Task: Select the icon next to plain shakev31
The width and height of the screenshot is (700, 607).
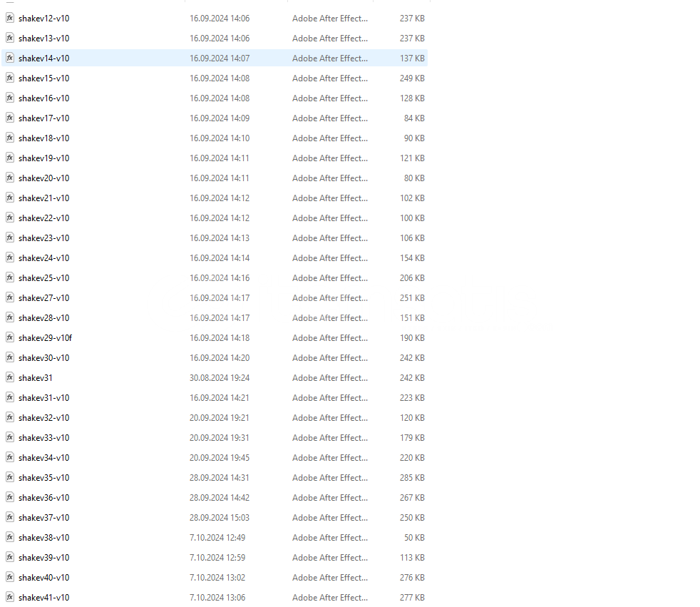Action: [10, 377]
